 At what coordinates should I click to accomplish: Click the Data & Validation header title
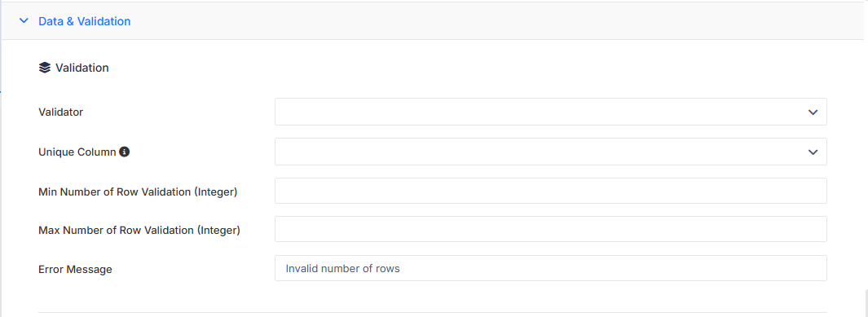(x=85, y=21)
